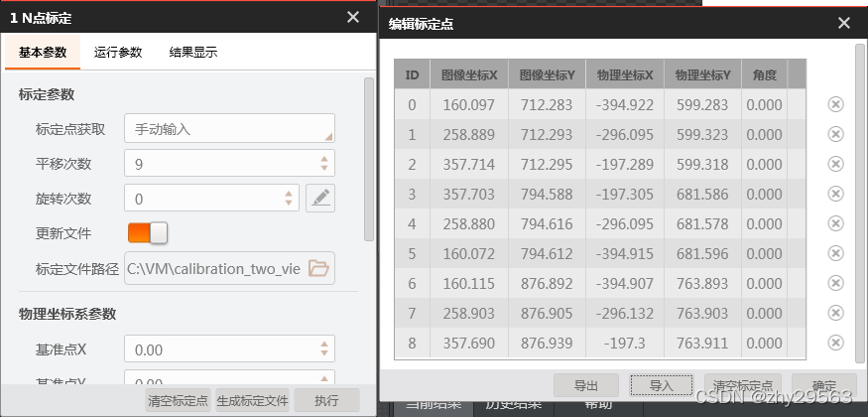The height and width of the screenshot is (417, 868).
Task: Select cell -394.922 in row 0
Action: click(x=625, y=104)
